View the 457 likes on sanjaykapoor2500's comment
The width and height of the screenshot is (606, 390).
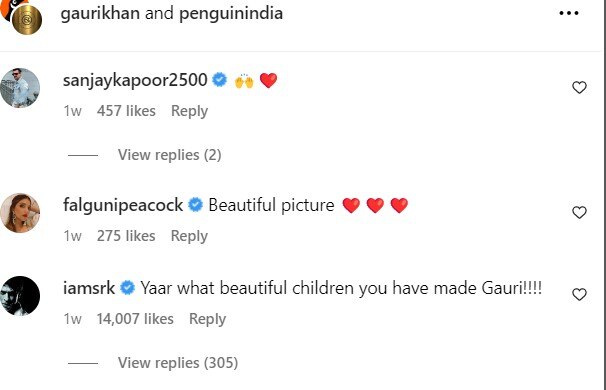126,111
